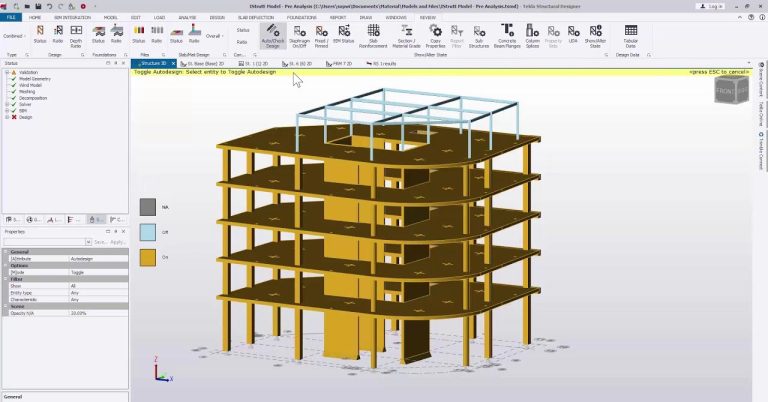Click the Ratio button in the Concrete group

[x=242, y=42]
